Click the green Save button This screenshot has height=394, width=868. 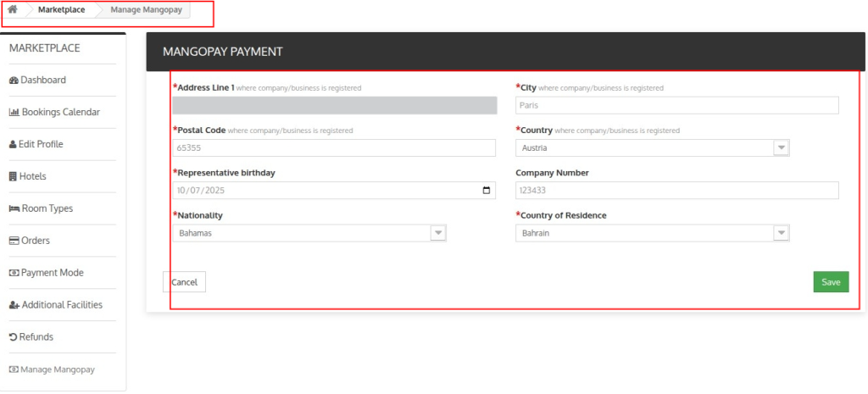click(831, 282)
